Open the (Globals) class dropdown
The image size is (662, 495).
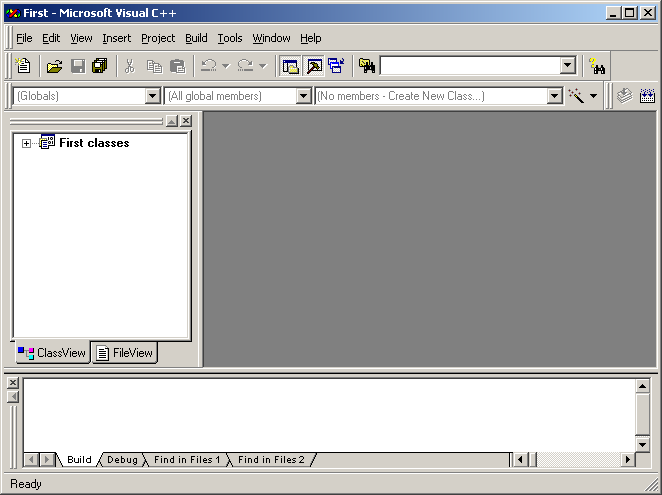pyautogui.click(x=152, y=96)
